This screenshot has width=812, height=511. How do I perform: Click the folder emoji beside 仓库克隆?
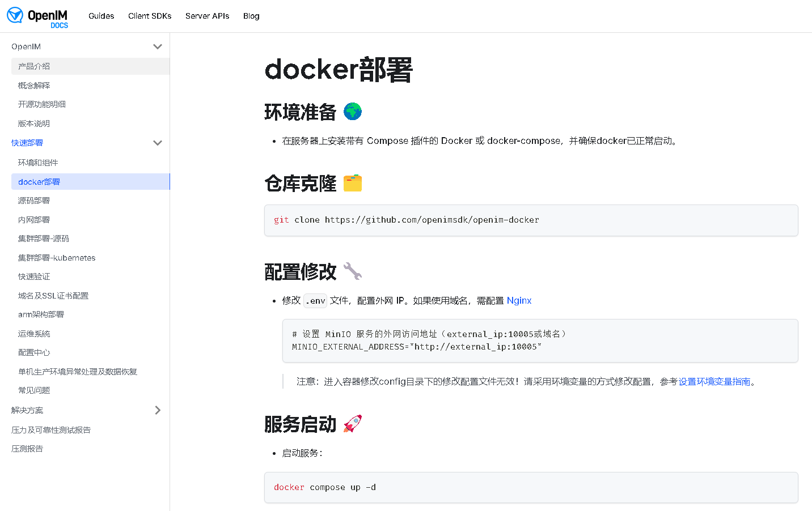(x=353, y=183)
